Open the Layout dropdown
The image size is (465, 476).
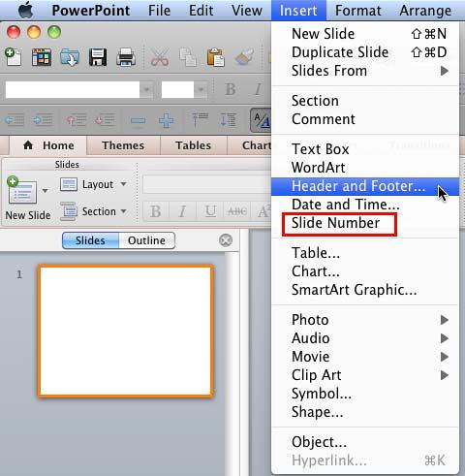(93, 184)
